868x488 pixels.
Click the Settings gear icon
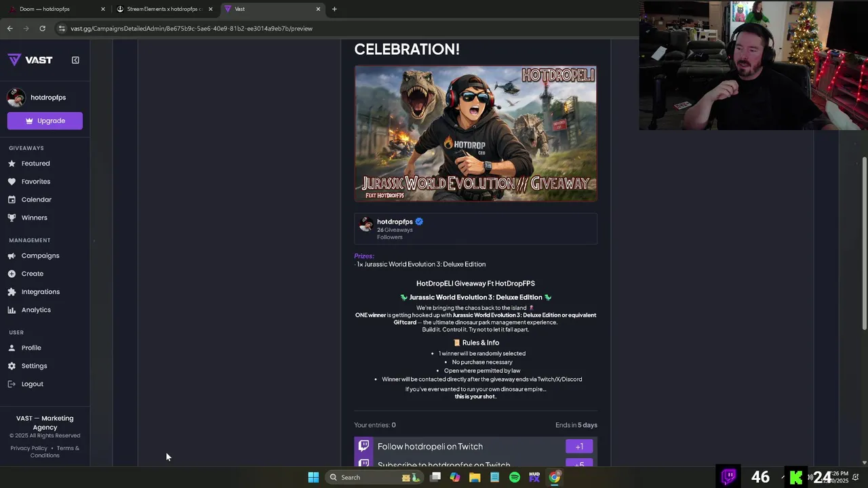point(12,366)
